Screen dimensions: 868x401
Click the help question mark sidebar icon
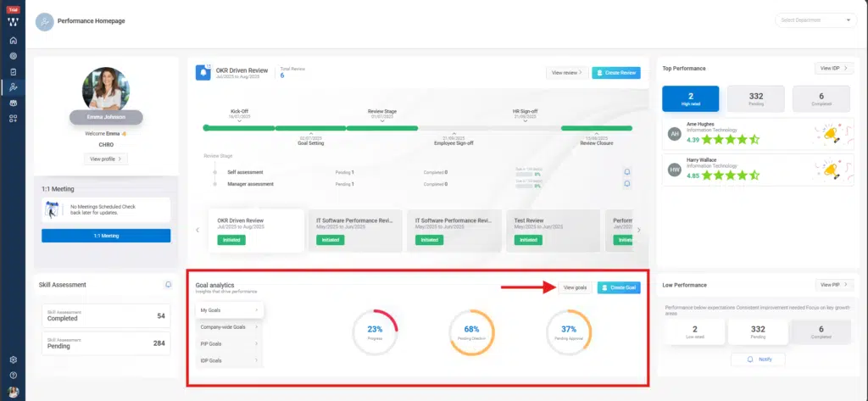click(13, 375)
